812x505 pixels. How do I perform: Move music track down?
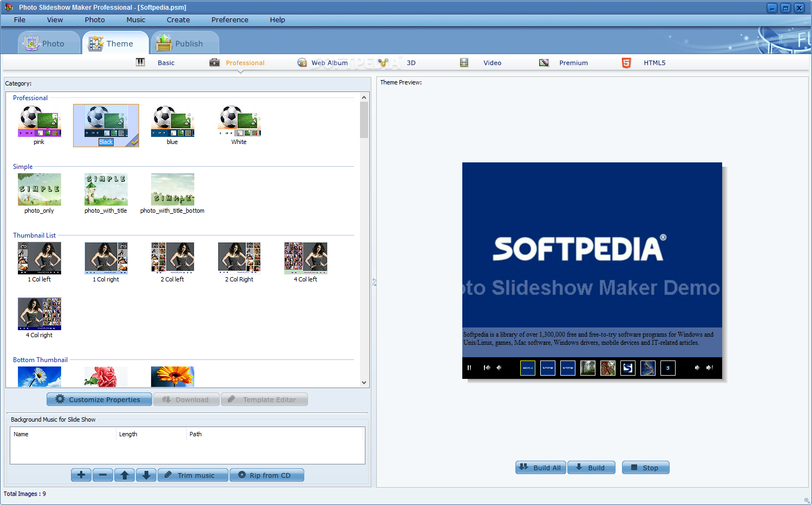click(x=146, y=475)
